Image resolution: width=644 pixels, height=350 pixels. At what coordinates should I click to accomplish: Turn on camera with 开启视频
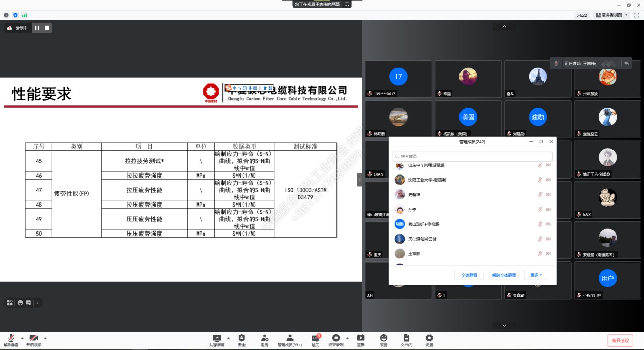point(33,338)
